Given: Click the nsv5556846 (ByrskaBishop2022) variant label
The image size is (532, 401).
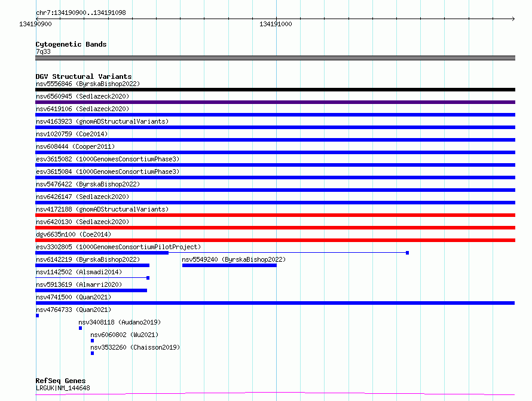Looking at the screenshot, I should 88,84.
